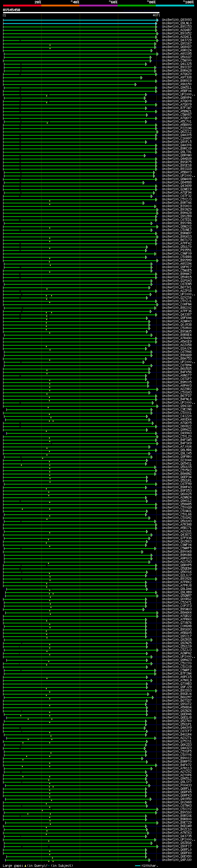Select the UniRef100_B9R9I9 label
Image resolution: width=197 pixels, height=868 pixels.
click(177, 81)
